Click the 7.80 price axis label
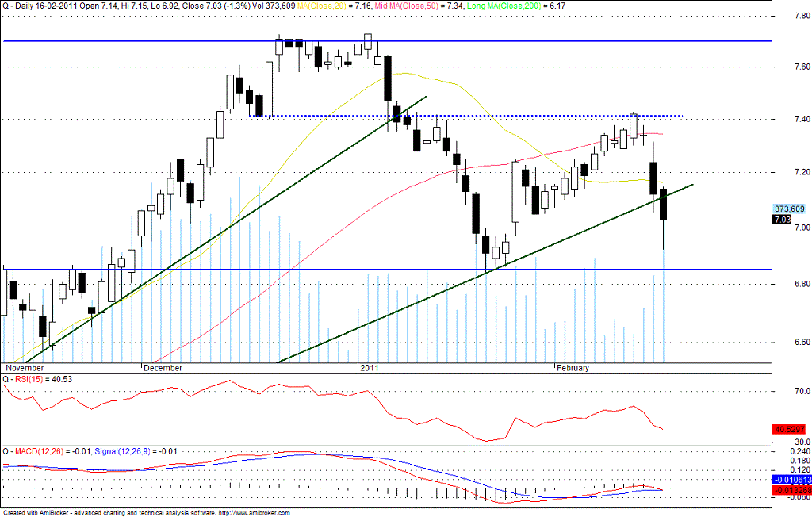Screen dimensions: 812x517 pos(801,16)
